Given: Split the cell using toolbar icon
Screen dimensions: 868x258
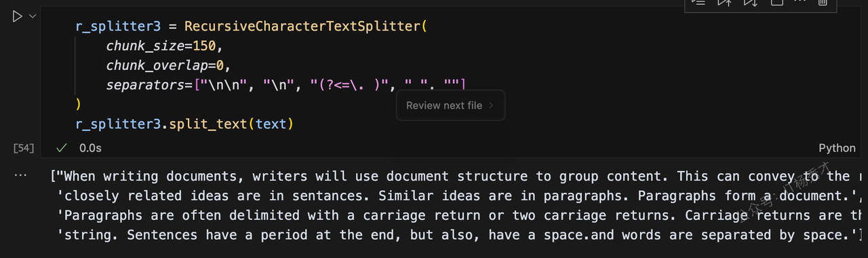Looking at the screenshot, I should [x=776, y=3].
